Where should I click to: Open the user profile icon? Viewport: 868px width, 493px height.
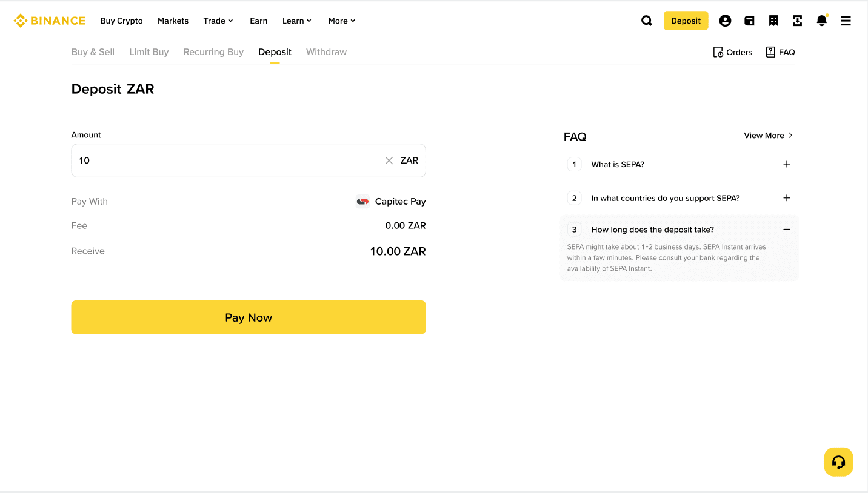725,21
